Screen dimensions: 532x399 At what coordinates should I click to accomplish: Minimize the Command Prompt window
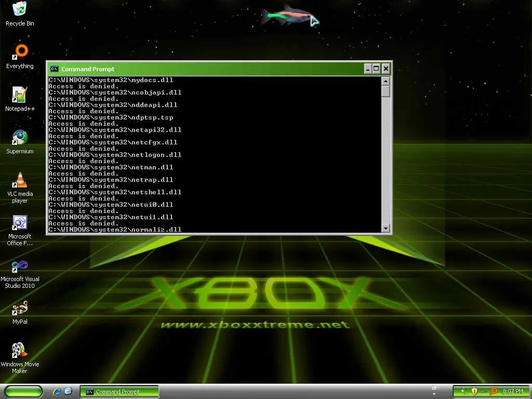tap(368, 69)
